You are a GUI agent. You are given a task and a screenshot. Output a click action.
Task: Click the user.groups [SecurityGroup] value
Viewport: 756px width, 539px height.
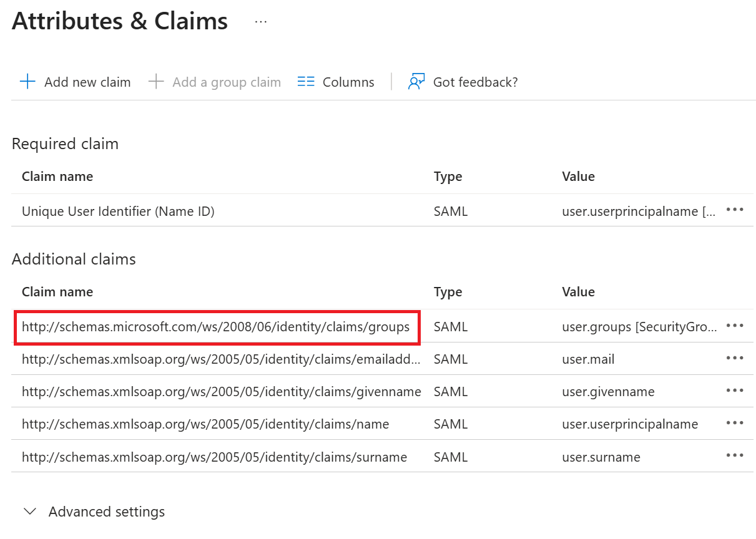pos(640,327)
